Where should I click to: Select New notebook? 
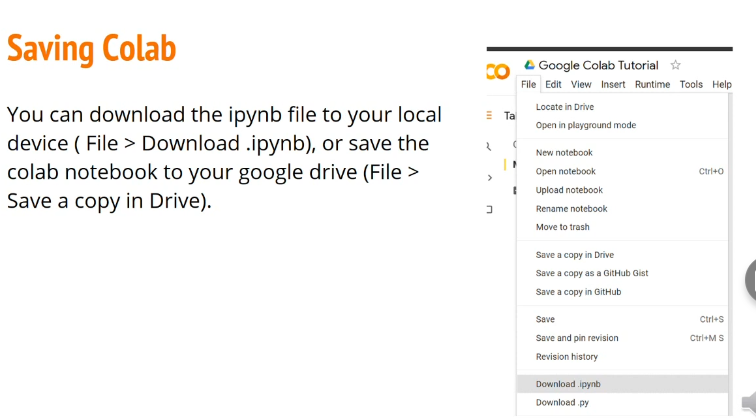622,153
